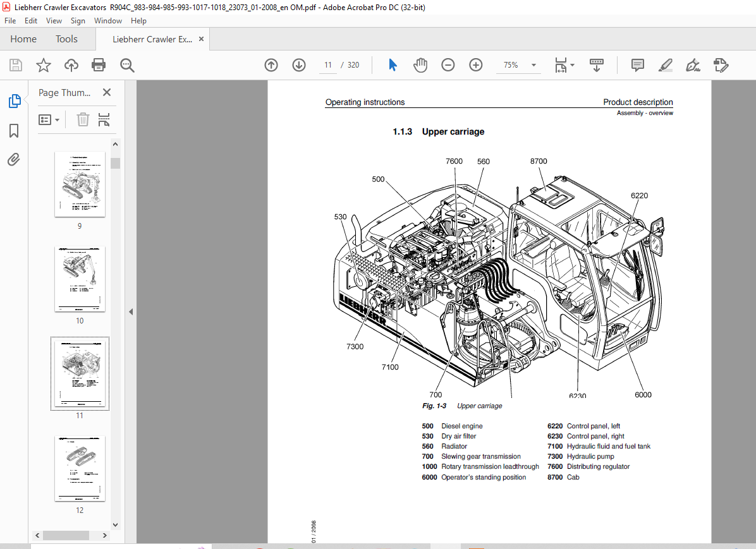Delete selected page trash icon
Viewport: 756px width, 549px height.
click(x=83, y=119)
